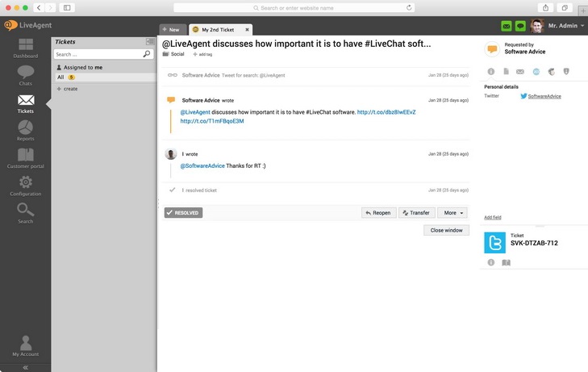This screenshot has width=588, height=372.
Task: Switch to the My 2nd Ticket tab
Action: pos(218,30)
